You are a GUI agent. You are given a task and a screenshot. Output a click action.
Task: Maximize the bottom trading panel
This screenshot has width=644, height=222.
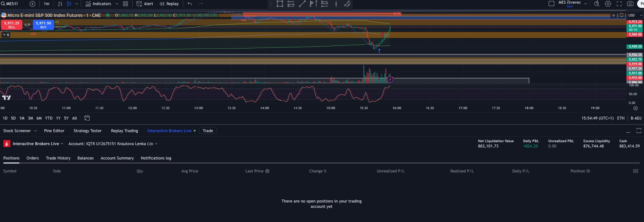638,130
